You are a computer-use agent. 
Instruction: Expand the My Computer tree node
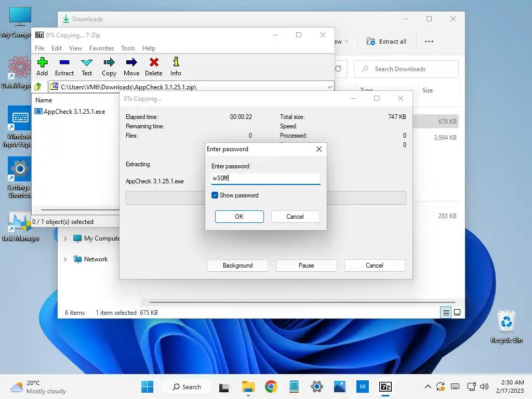tap(65, 238)
